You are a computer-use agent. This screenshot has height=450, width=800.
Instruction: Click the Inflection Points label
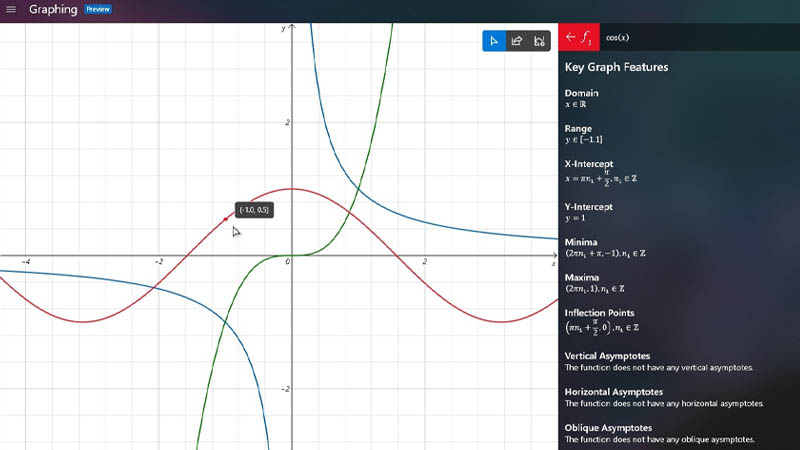click(599, 313)
